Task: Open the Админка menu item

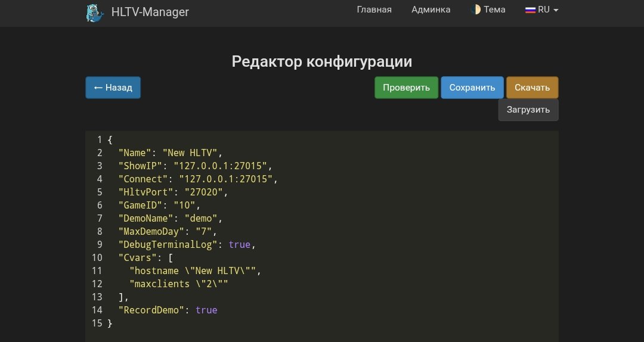Action: [431, 10]
